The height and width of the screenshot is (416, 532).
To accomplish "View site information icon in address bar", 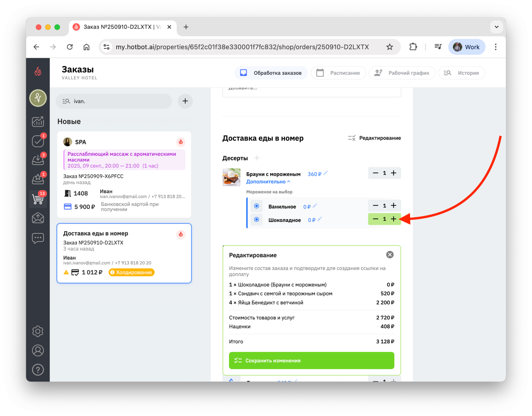I will [x=107, y=47].
